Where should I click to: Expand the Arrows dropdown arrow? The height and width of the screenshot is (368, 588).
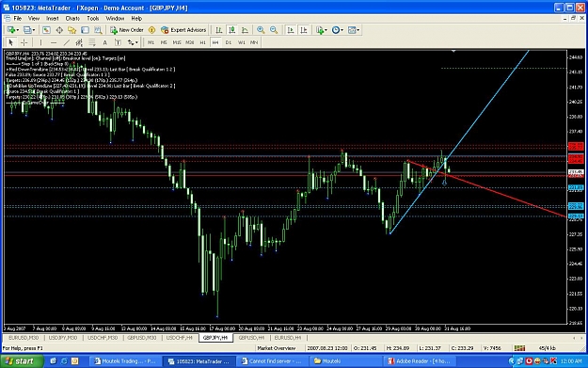[136, 42]
